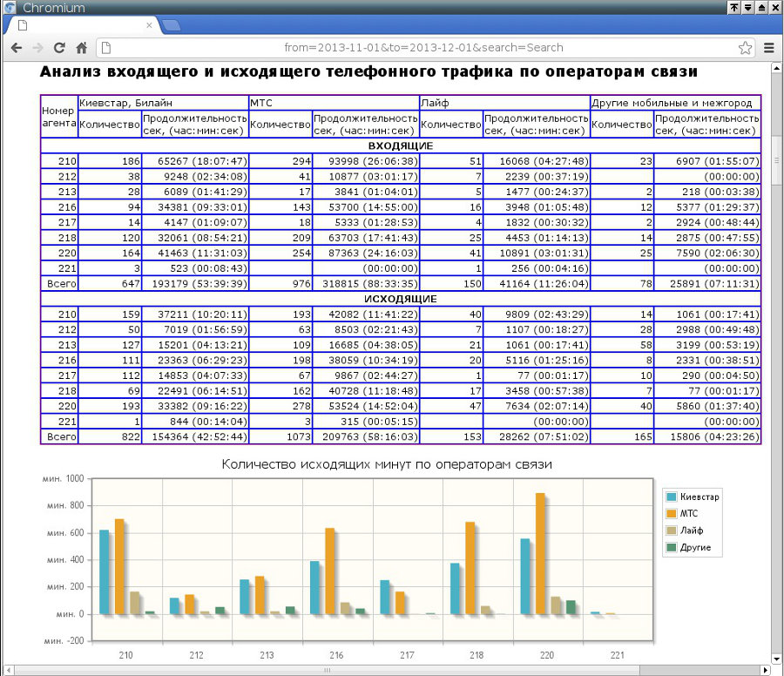Click the vertical scrollbar down arrow
This screenshot has width=784, height=676.
click(x=777, y=657)
